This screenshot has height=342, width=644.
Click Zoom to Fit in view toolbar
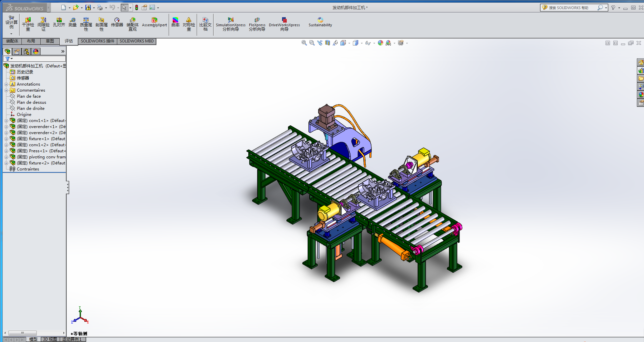304,43
